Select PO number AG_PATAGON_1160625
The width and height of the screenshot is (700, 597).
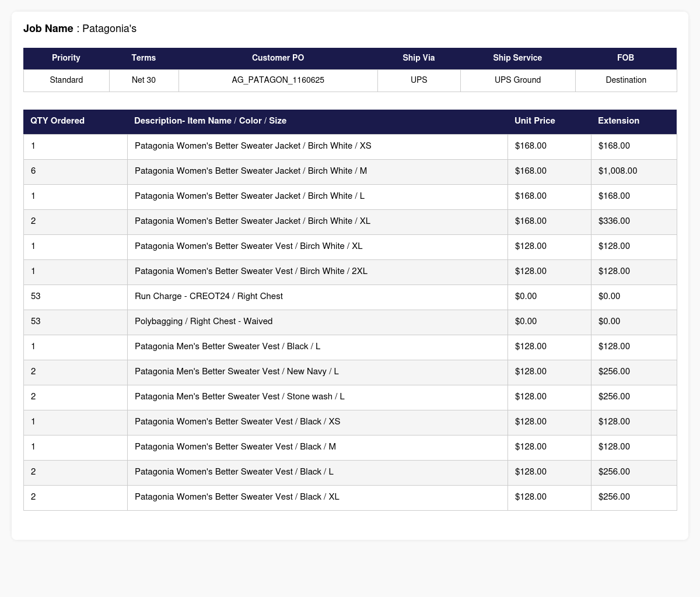278,80
